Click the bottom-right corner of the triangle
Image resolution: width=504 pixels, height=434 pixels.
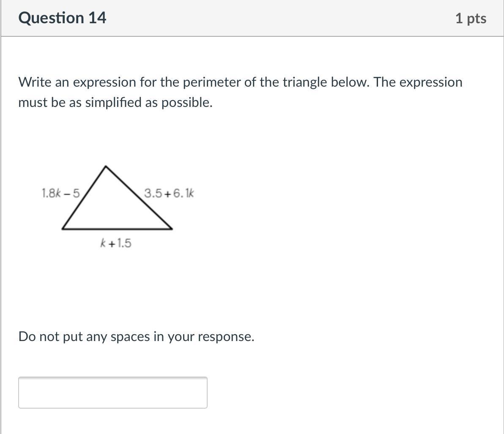coord(172,229)
